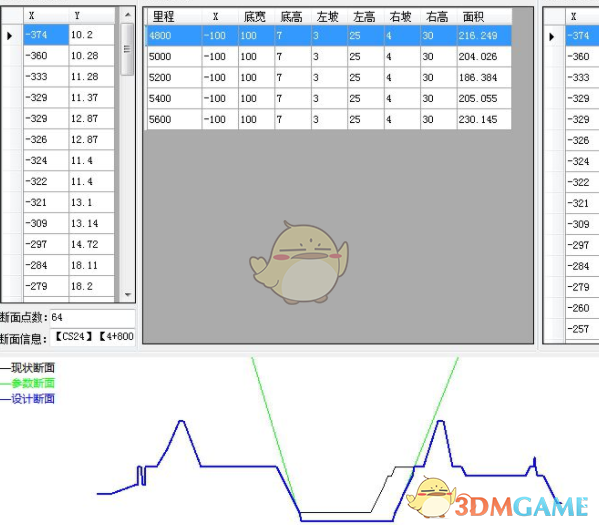Click the 底高 column header
Image resolution: width=599 pixels, height=525 pixels.
pos(293,16)
